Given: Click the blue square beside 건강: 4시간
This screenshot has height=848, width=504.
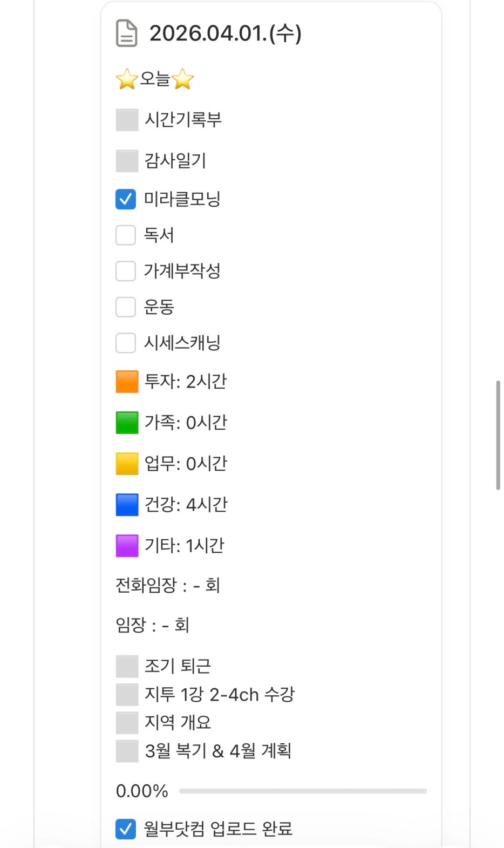Looking at the screenshot, I should (127, 505).
